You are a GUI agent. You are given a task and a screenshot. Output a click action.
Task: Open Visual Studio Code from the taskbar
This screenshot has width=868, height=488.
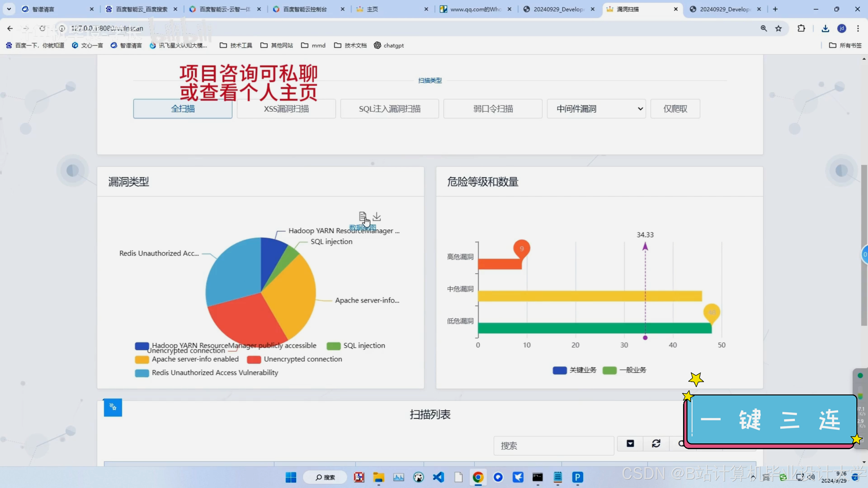click(438, 477)
